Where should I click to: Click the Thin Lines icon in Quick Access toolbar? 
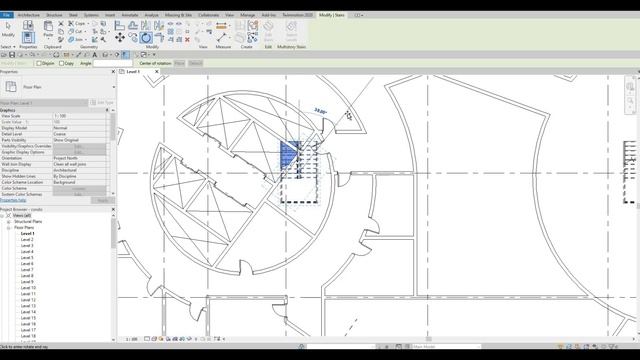[x=125, y=55]
